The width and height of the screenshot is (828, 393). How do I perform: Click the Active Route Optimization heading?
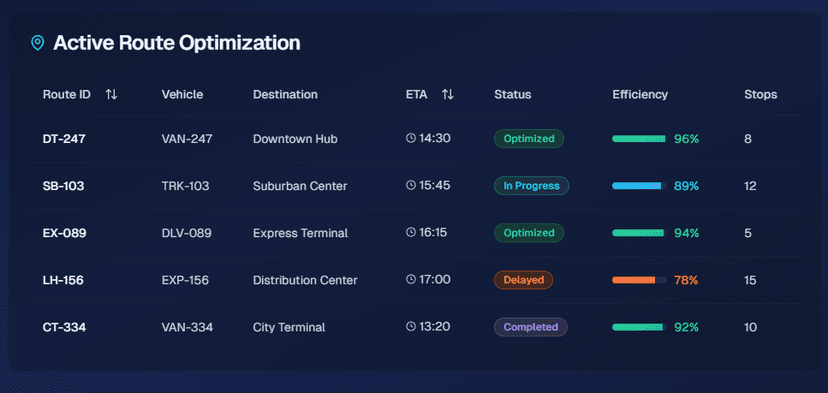pyautogui.click(x=177, y=43)
